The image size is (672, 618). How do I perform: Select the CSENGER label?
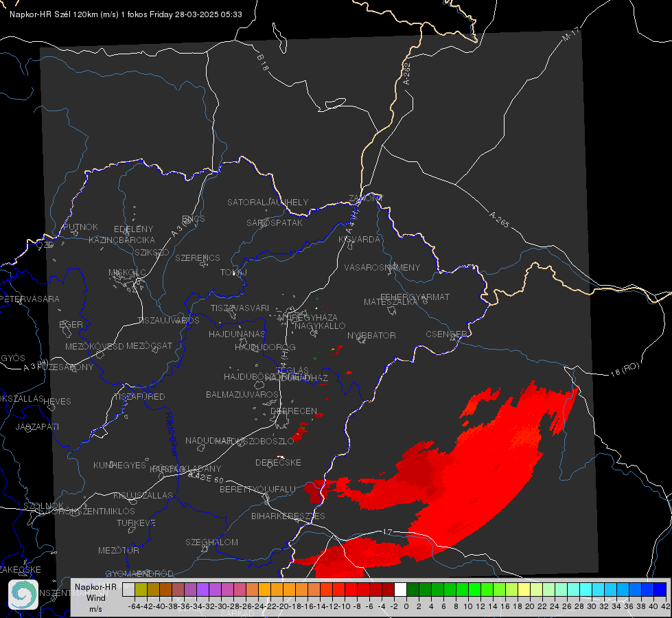pos(447,334)
